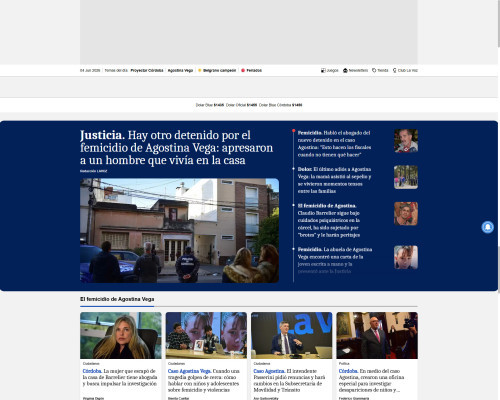500x400 pixels.
Task: Click thumbnail beside the abogado story
Action: pos(406,141)
